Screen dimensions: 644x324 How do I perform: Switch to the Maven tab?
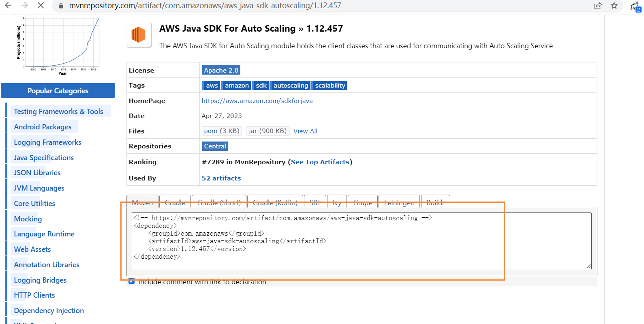coord(142,202)
